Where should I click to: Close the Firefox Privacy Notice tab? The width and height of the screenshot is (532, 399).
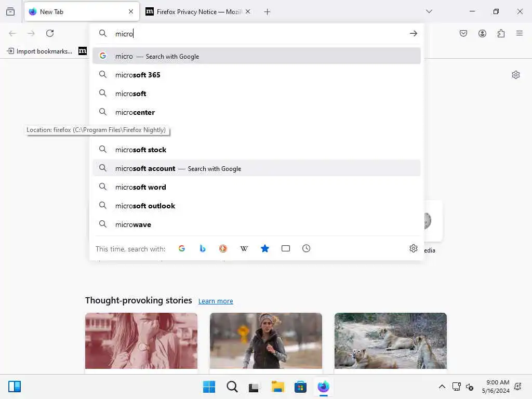(248, 11)
